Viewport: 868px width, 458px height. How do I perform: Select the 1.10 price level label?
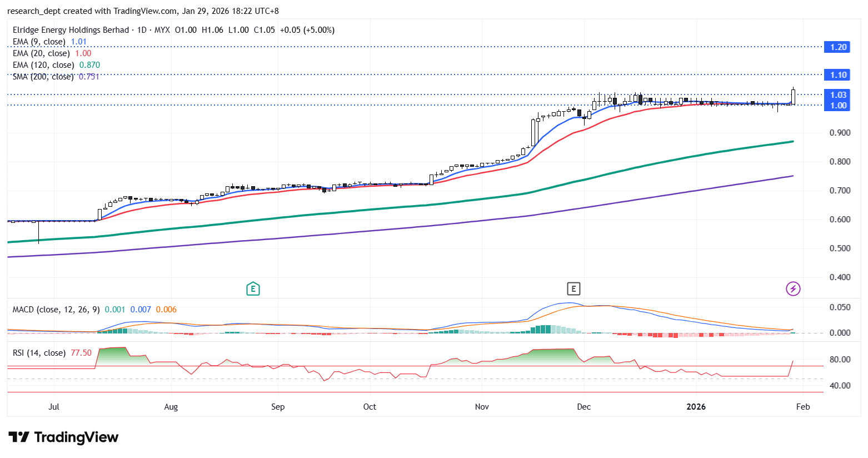click(838, 75)
